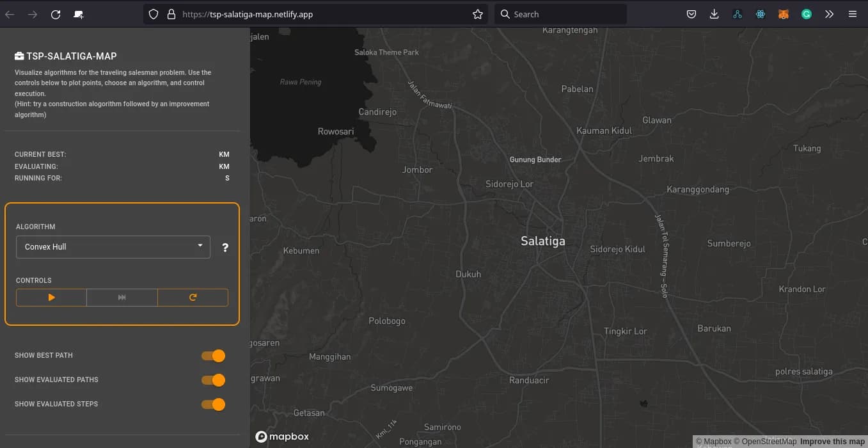Screen dimensions: 868x448
Task: Open the browser hamburger menu
Action: [852, 14]
